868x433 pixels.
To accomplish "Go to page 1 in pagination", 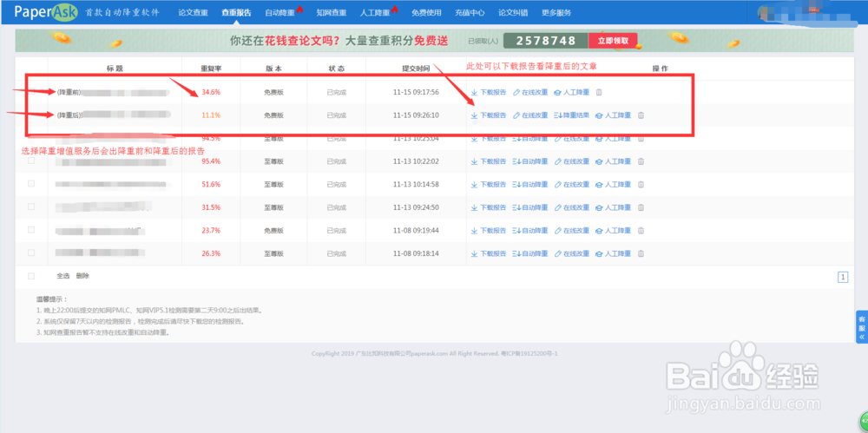I will point(843,278).
